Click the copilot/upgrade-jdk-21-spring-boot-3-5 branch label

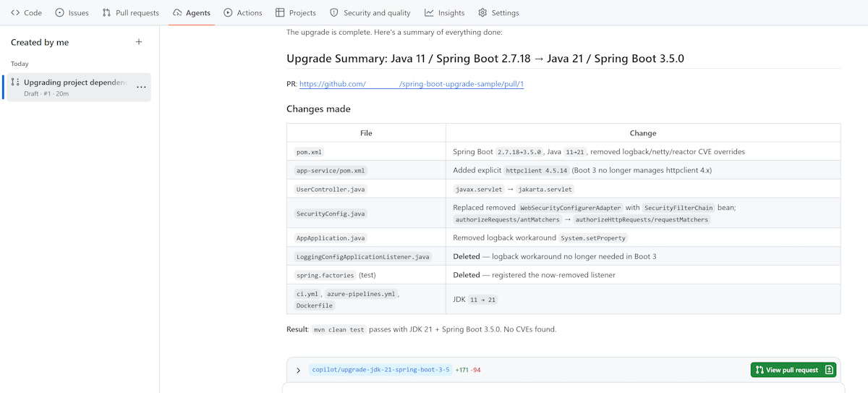(380, 370)
